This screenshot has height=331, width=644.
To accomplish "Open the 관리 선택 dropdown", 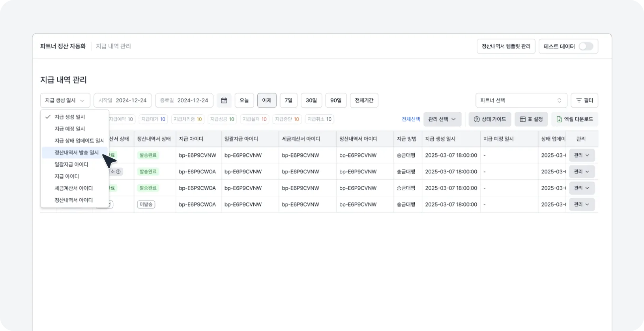I will click(442, 119).
